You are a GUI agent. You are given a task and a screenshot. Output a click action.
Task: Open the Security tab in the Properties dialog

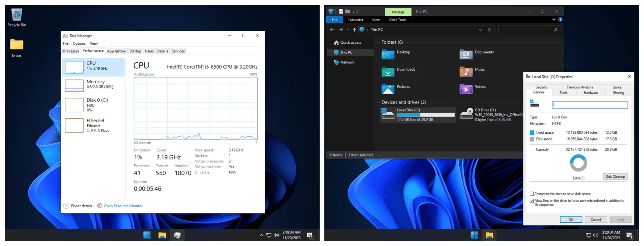click(x=541, y=87)
